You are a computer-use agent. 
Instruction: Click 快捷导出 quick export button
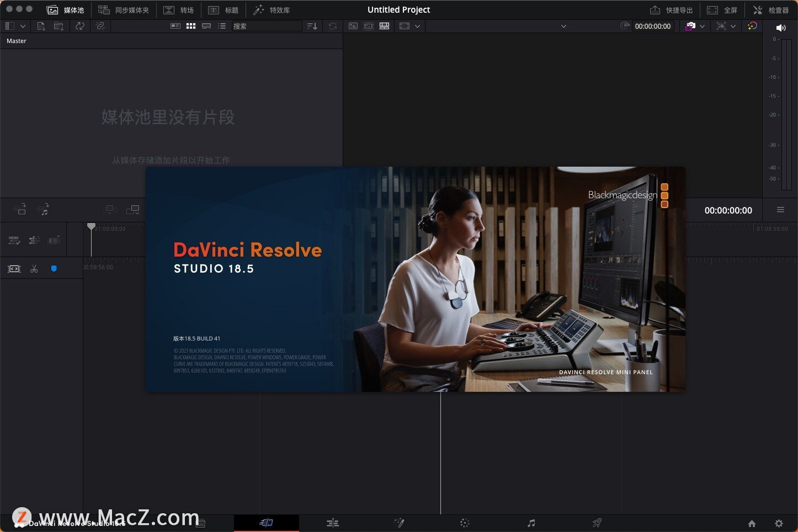coord(671,10)
